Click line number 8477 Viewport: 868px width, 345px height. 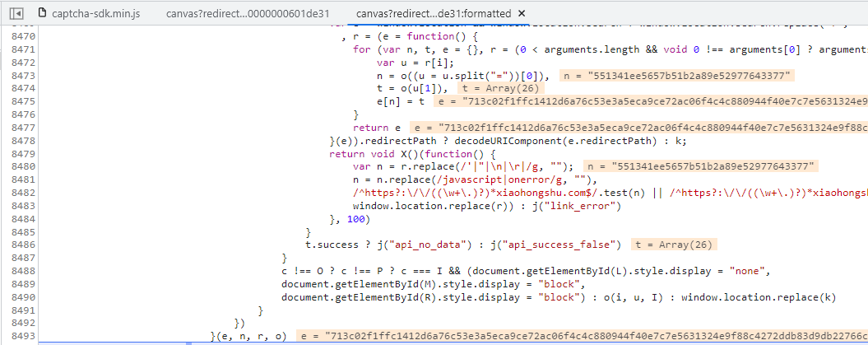click(24, 128)
